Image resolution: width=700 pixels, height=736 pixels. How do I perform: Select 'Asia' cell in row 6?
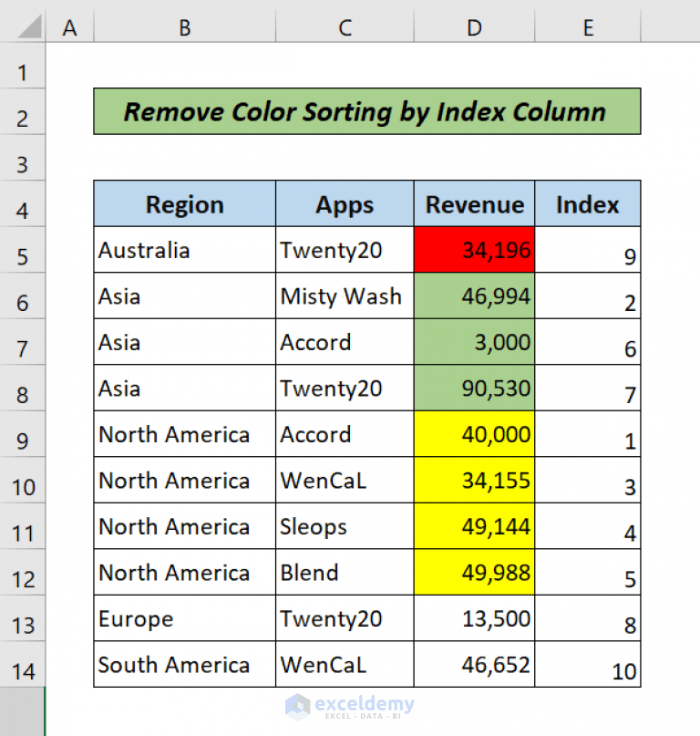click(x=184, y=295)
